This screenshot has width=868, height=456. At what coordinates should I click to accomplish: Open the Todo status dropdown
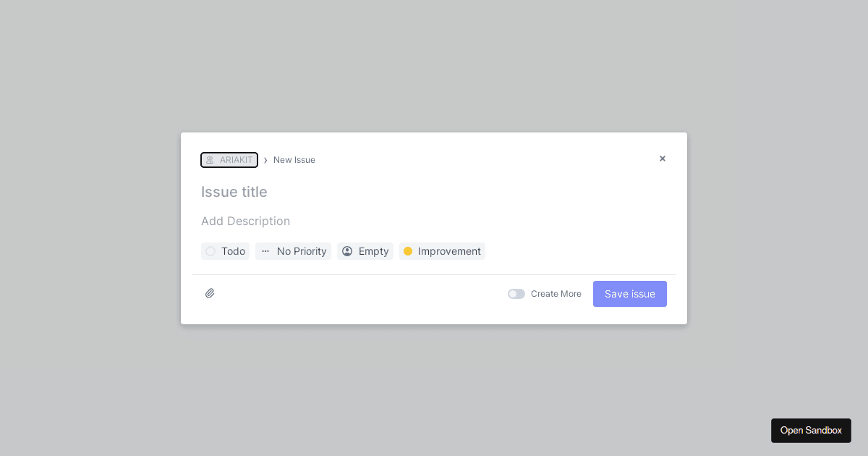pos(226,251)
